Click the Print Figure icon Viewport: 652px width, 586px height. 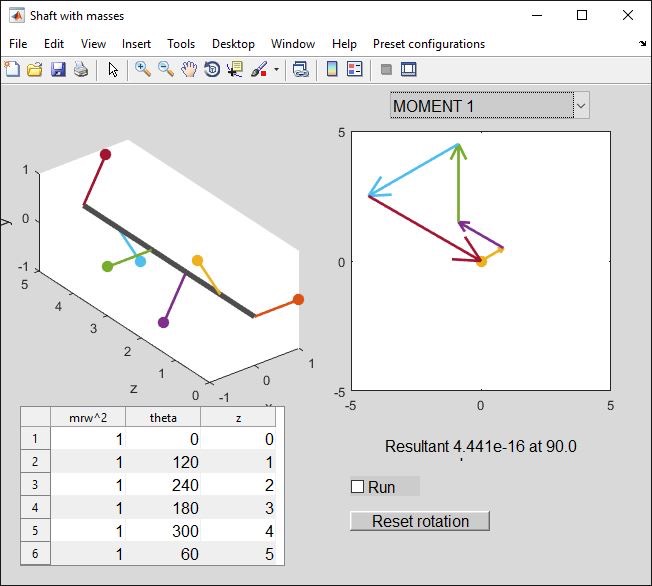[81, 69]
